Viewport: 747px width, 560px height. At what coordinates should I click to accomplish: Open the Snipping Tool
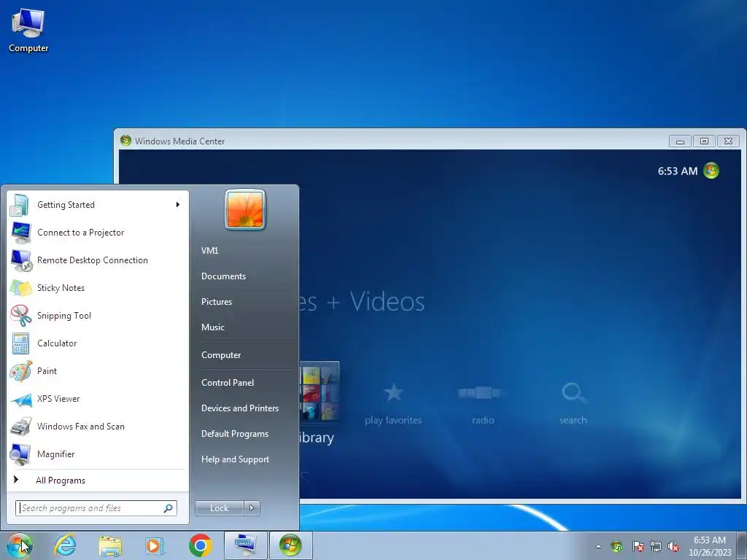(x=98, y=315)
